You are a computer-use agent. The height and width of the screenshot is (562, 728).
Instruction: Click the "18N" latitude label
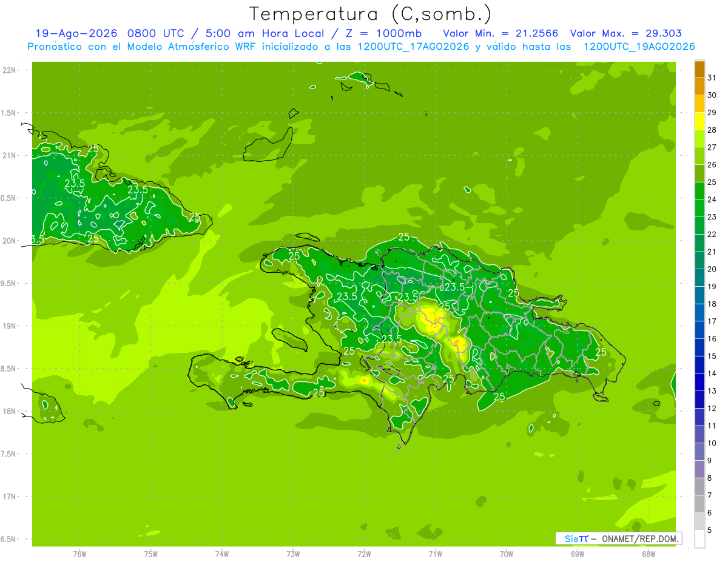tap(10, 411)
